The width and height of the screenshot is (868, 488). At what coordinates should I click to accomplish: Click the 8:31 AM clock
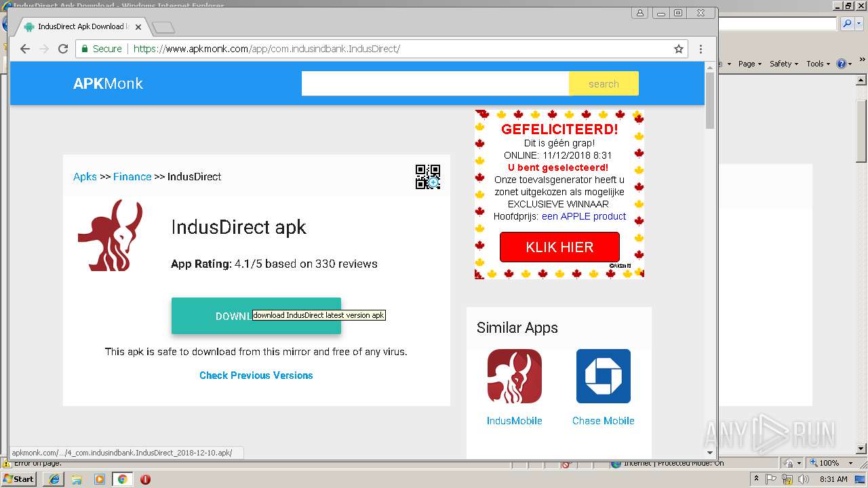[x=834, y=479]
